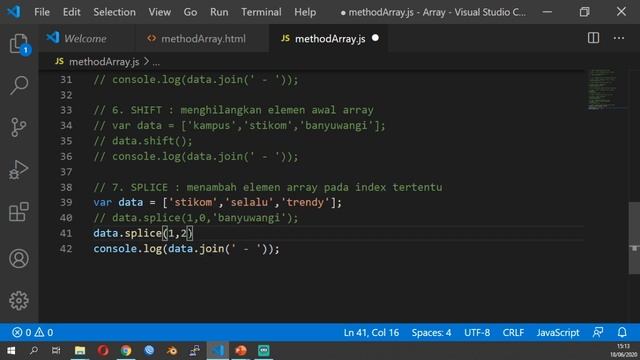Open File Explorer from taskbar
Screen dimensions: 640x360
(x=80, y=351)
